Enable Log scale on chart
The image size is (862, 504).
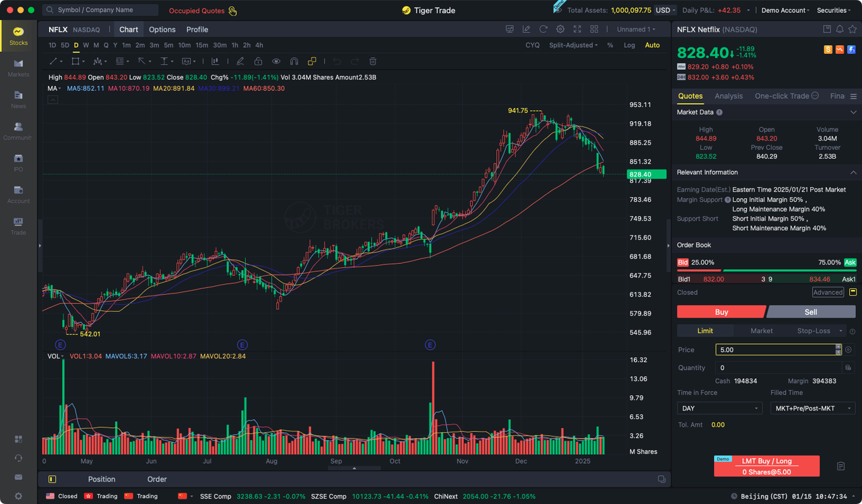pyautogui.click(x=629, y=45)
